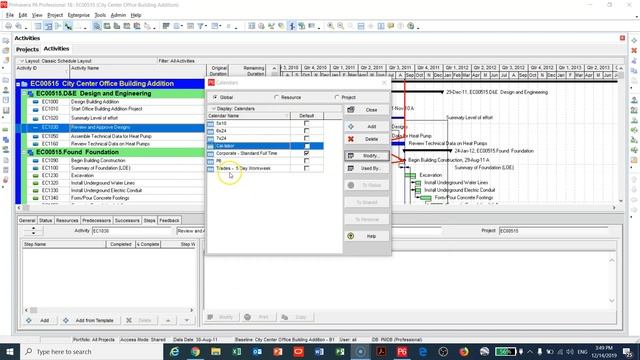Open the Tools menu
640x360 pixels.
point(100,15)
